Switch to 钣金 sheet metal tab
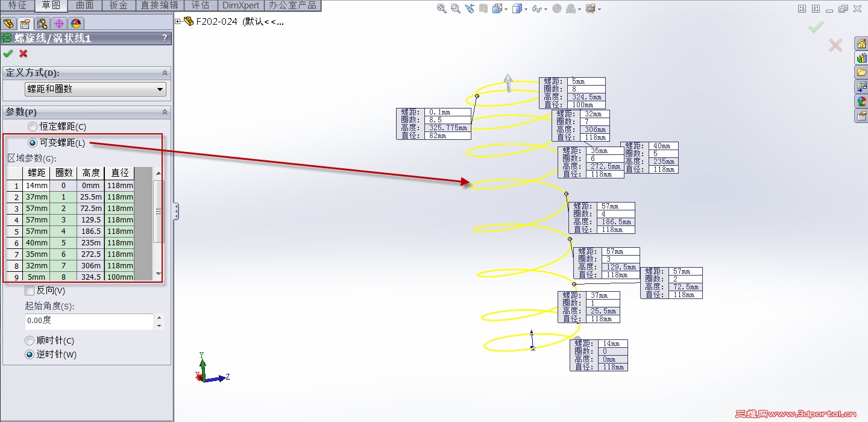The height and width of the screenshot is (422, 868). pyautogui.click(x=119, y=5)
